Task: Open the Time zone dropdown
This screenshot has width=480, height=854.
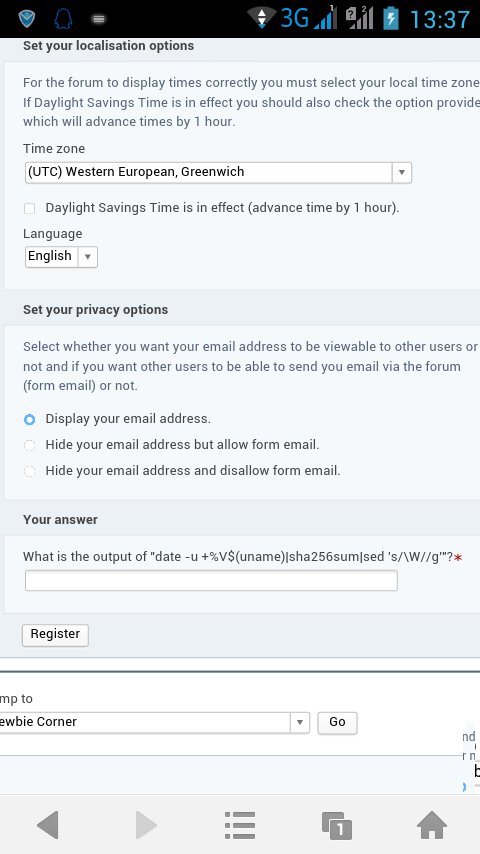Action: coord(218,173)
